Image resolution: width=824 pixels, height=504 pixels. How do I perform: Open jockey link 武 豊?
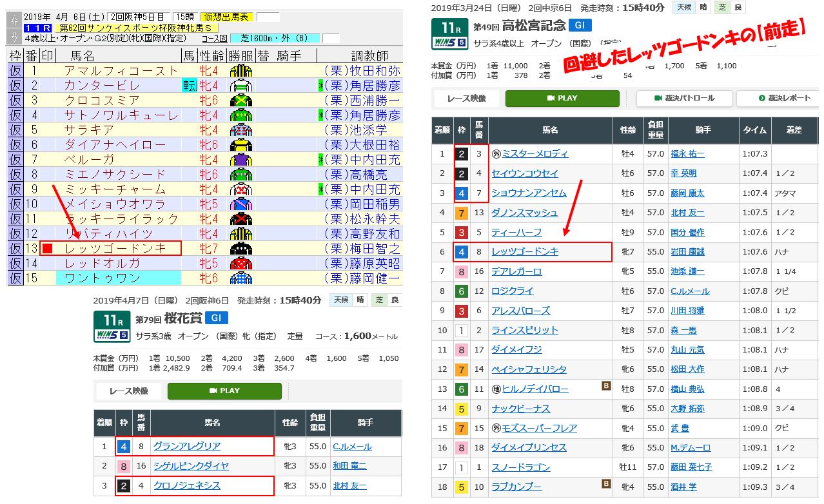(680, 428)
